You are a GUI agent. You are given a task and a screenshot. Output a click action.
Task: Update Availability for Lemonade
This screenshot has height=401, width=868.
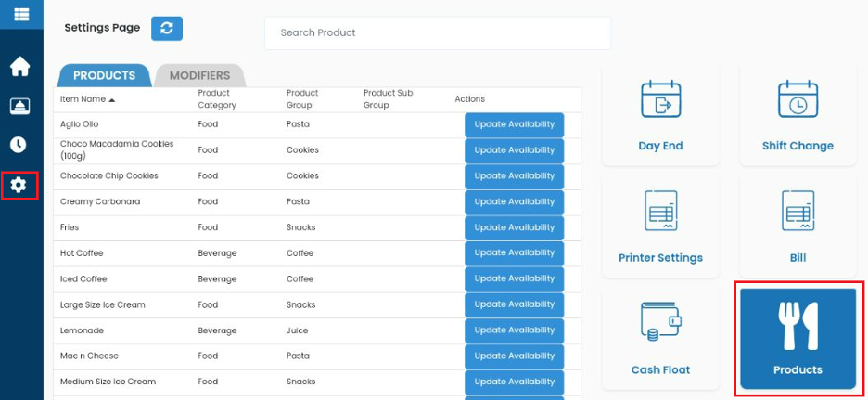(515, 330)
